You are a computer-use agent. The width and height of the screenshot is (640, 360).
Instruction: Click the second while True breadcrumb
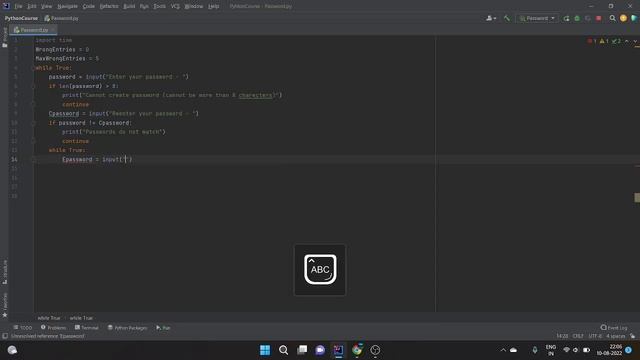pos(81,318)
